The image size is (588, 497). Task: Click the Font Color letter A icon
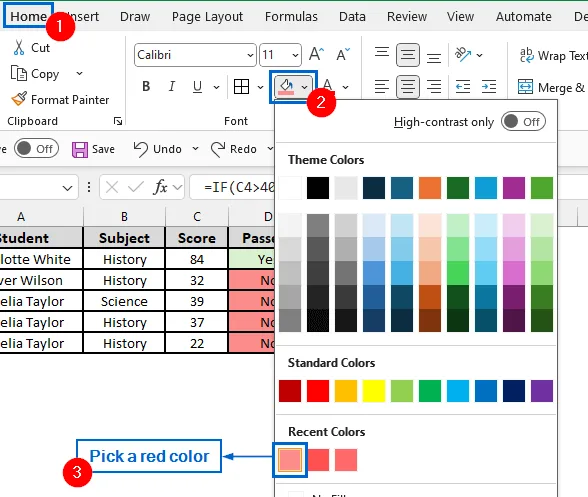(327, 87)
